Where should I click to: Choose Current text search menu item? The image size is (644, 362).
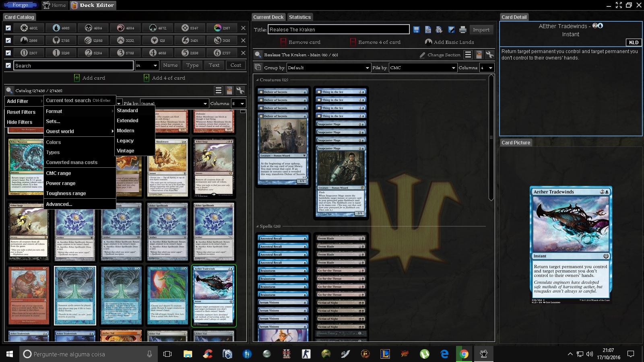(x=80, y=100)
